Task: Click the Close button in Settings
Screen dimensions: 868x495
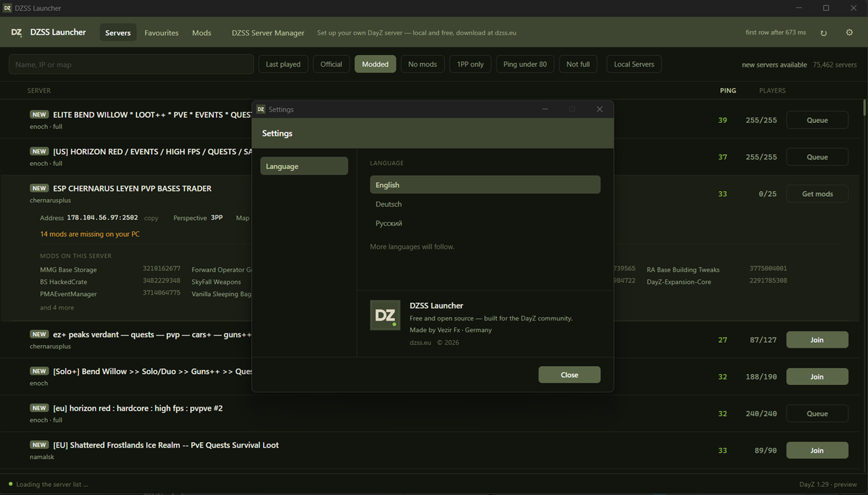Action: 569,375
